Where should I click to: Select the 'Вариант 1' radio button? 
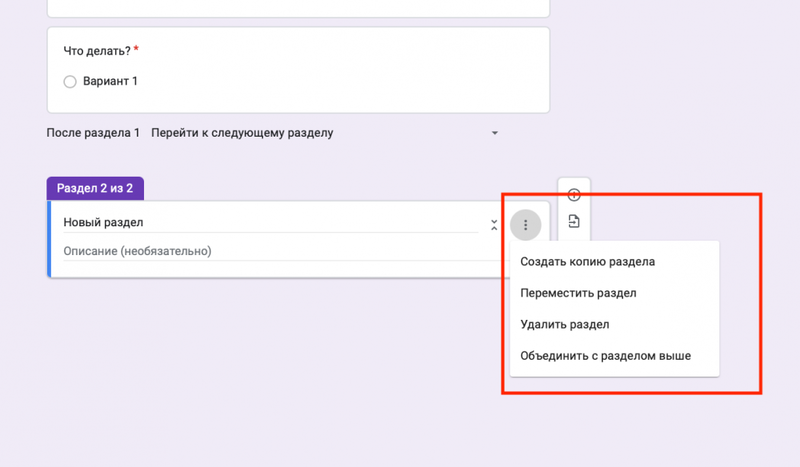coord(70,82)
